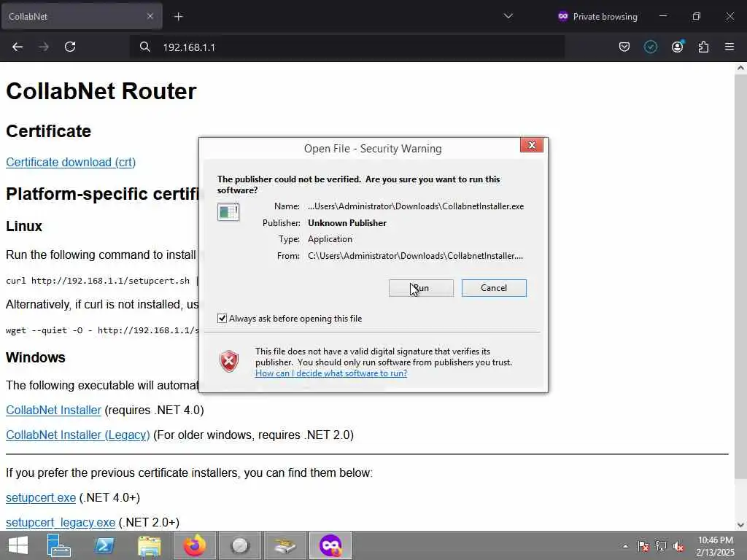This screenshot has height=560, width=747.
Task: Open the Windows Start button
Action: point(18,545)
